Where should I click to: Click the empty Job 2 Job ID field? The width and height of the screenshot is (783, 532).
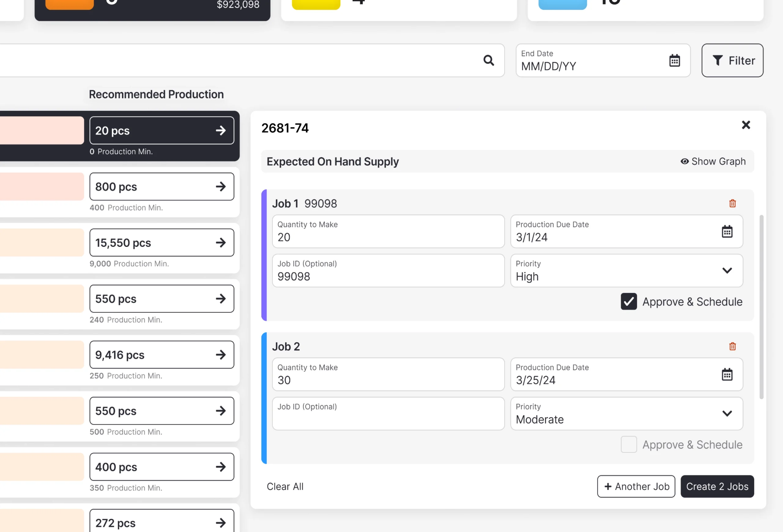click(388, 413)
